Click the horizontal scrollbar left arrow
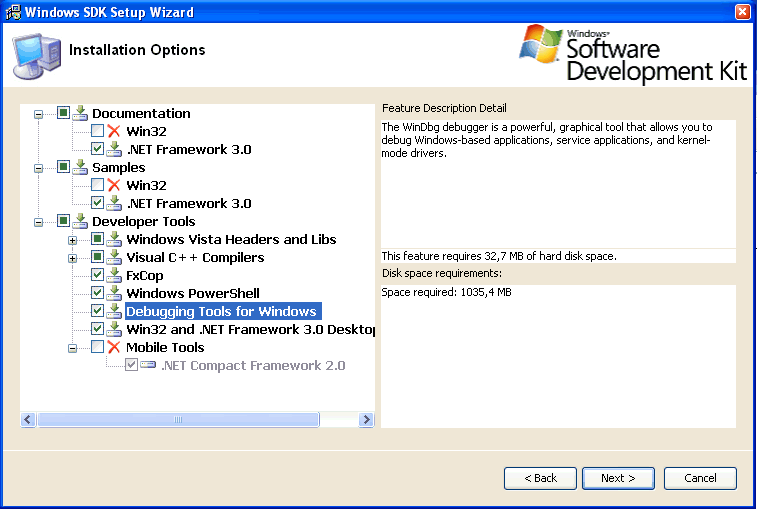The height and width of the screenshot is (509, 757). (x=28, y=419)
